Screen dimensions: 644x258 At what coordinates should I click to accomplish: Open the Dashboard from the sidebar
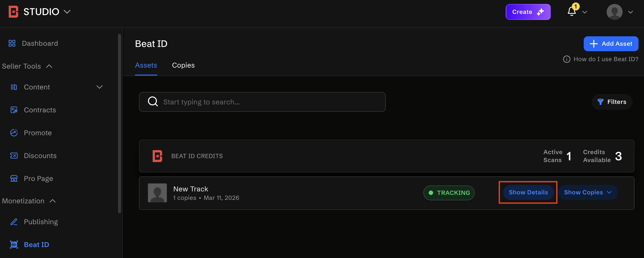click(x=40, y=43)
